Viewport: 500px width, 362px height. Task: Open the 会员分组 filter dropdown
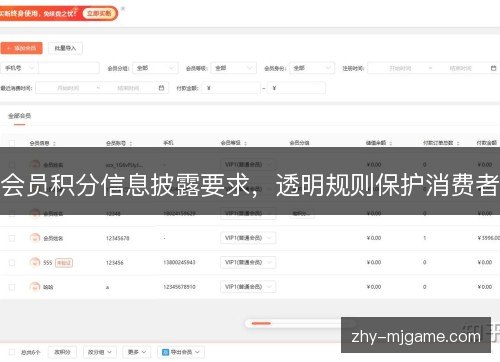[x=155, y=68]
